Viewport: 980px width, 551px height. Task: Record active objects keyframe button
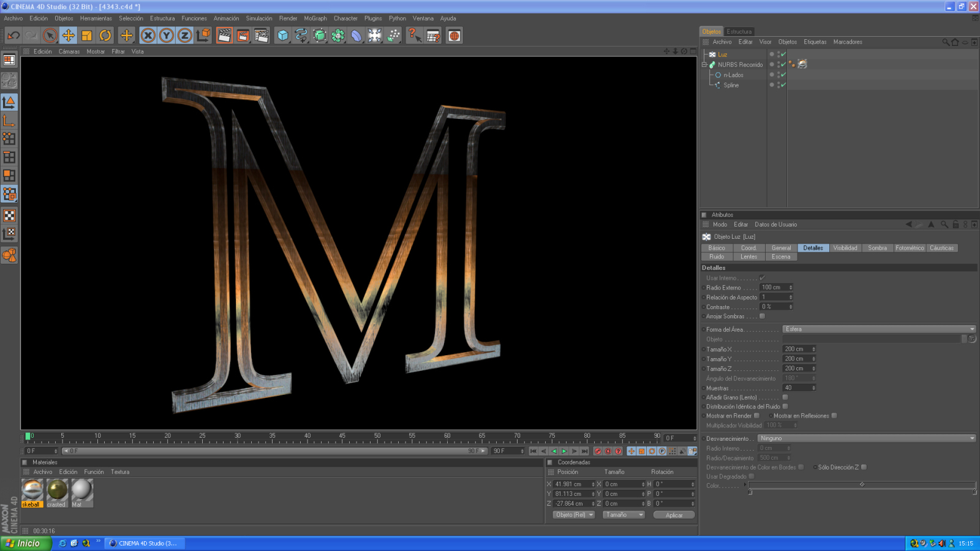click(598, 451)
